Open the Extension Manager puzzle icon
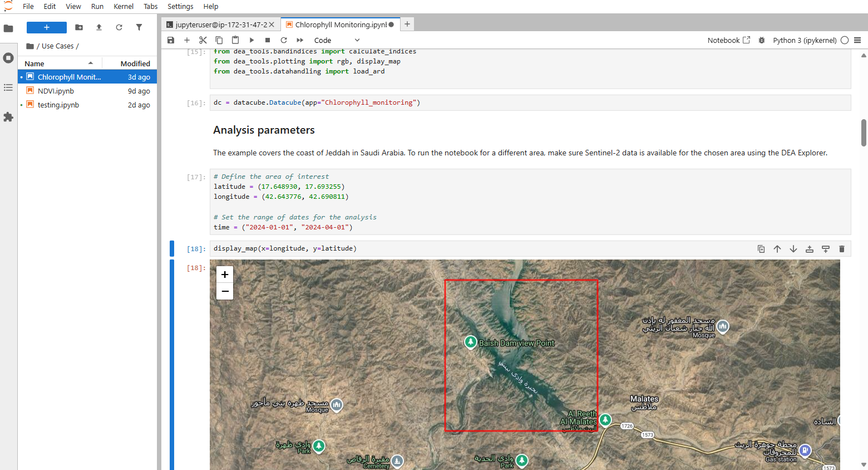This screenshot has height=470, width=868. coord(8,117)
